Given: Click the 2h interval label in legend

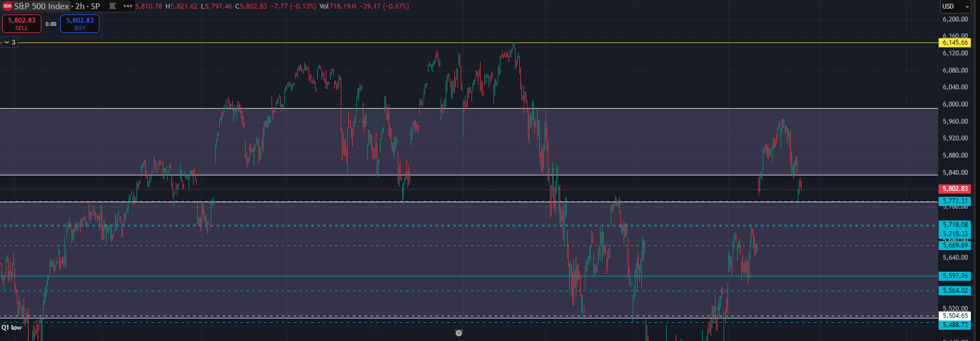Looking at the screenshot, I should (x=80, y=6).
